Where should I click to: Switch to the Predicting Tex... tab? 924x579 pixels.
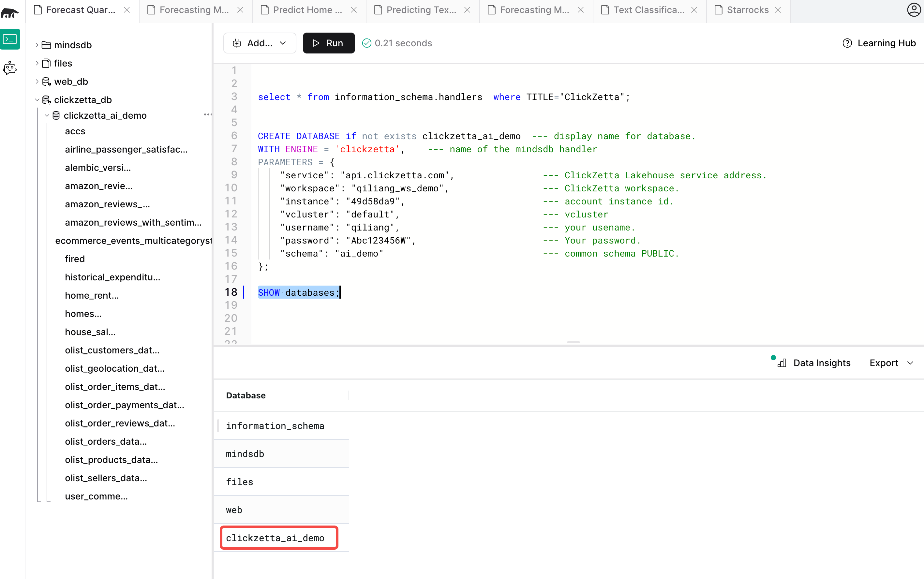click(421, 10)
